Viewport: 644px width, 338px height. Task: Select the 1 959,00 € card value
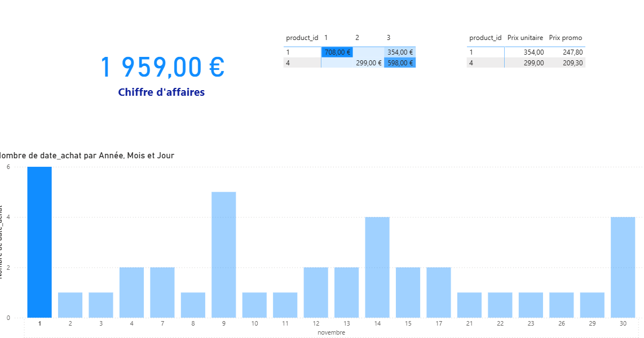point(162,68)
